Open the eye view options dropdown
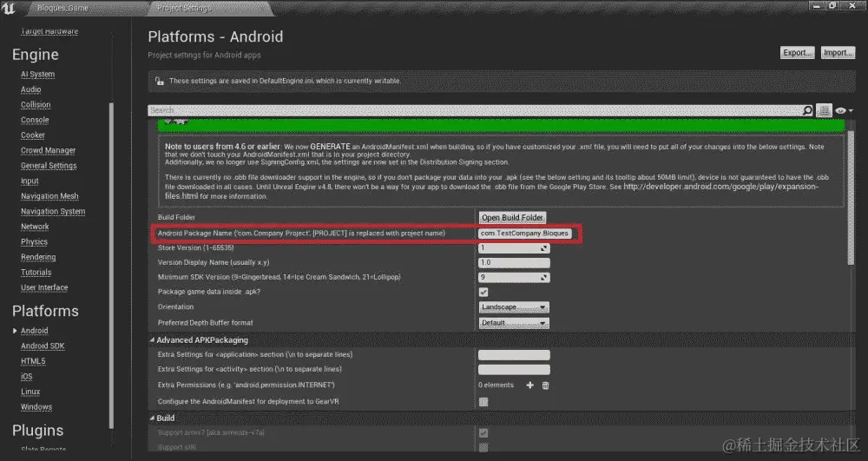 (844, 110)
